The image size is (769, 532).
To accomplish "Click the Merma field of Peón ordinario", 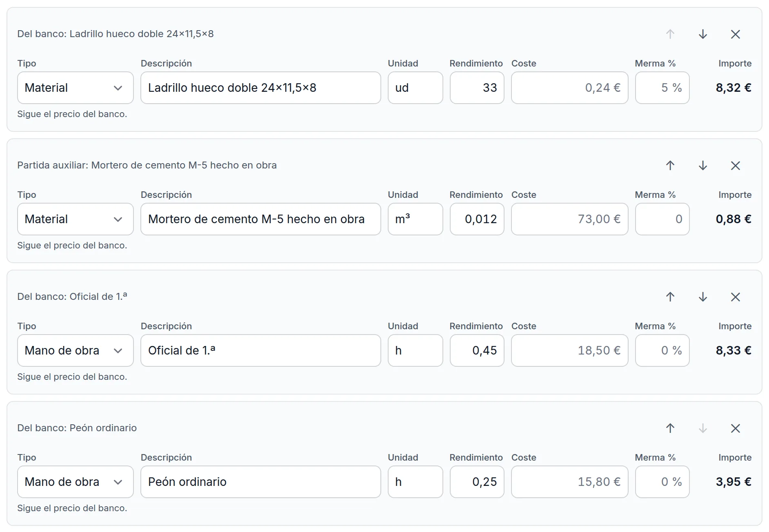I will click(x=662, y=482).
